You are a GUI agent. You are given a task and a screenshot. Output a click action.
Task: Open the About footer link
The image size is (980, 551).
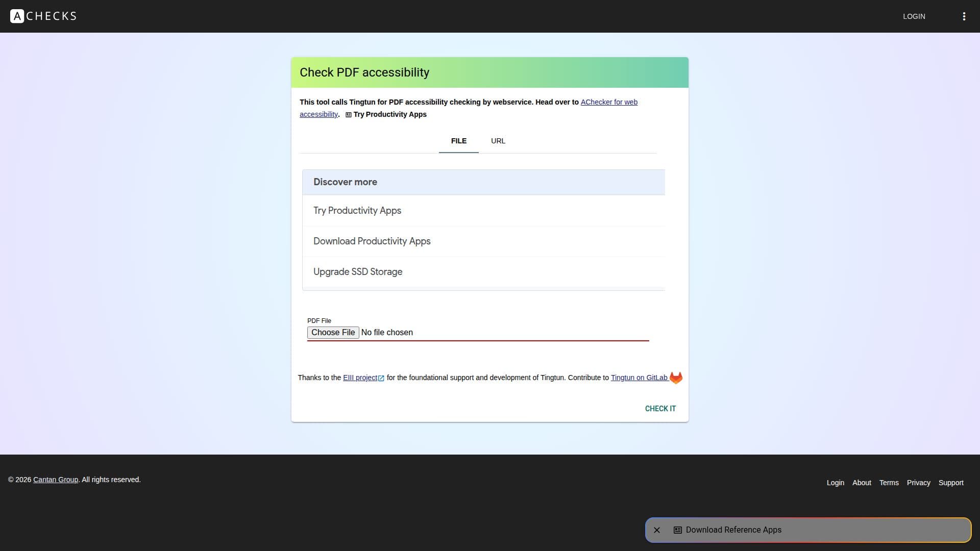(862, 483)
